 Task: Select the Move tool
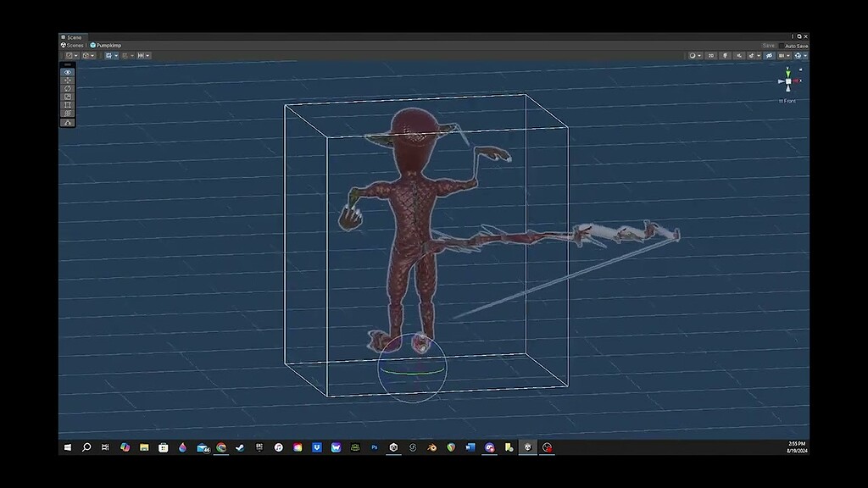pos(67,80)
